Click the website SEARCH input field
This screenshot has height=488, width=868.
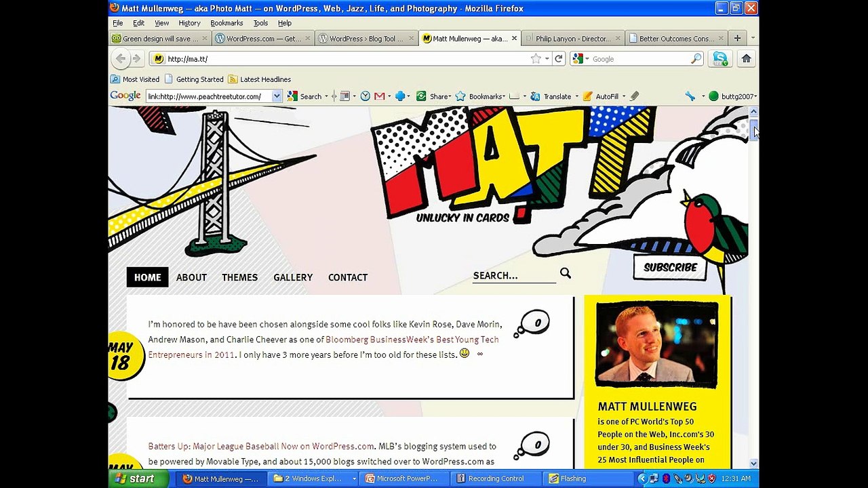click(x=513, y=275)
